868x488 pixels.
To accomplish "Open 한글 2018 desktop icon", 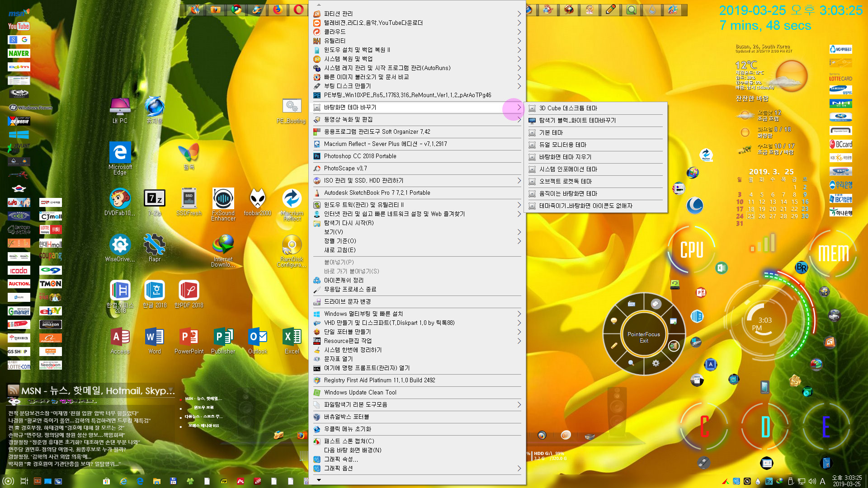I will [x=155, y=294].
